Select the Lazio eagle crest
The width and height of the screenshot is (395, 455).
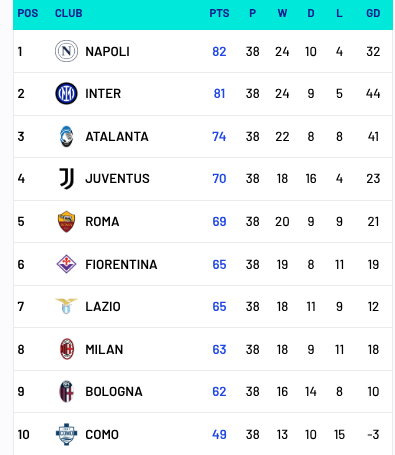click(x=66, y=306)
